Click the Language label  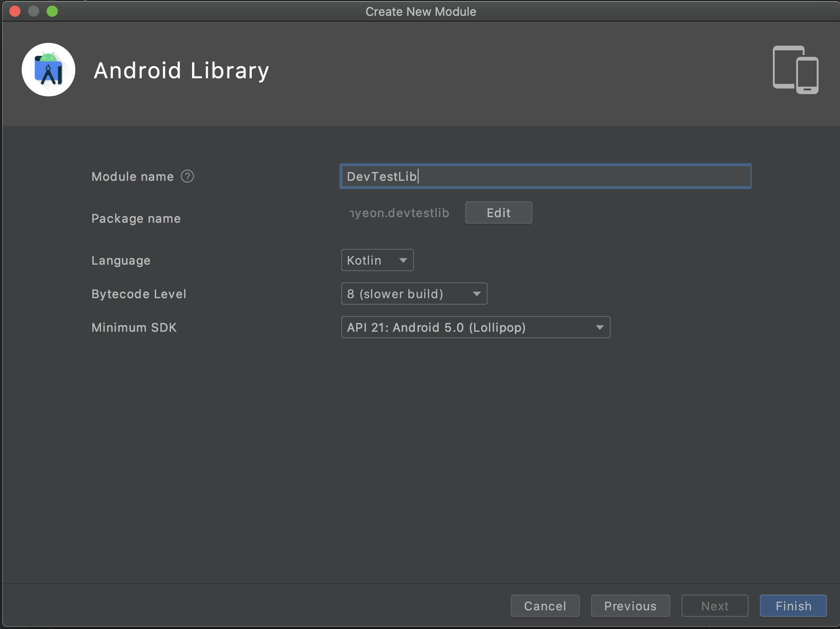click(121, 260)
